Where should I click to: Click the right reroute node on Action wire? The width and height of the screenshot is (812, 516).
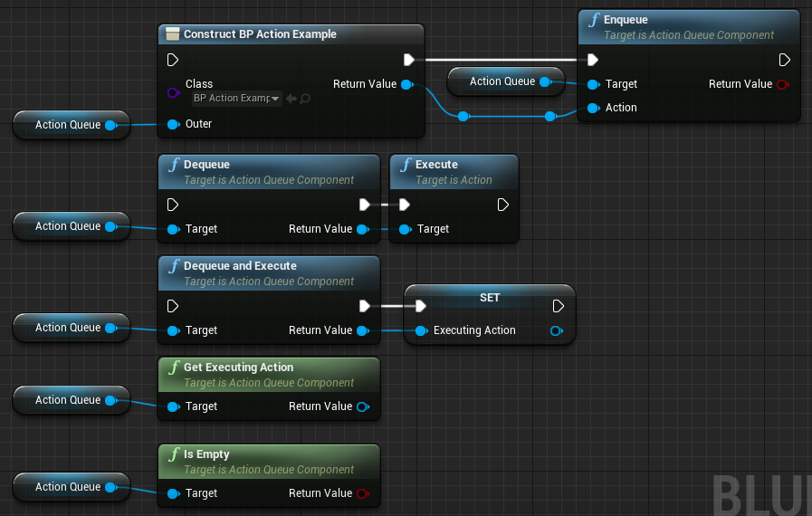[550, 116]
